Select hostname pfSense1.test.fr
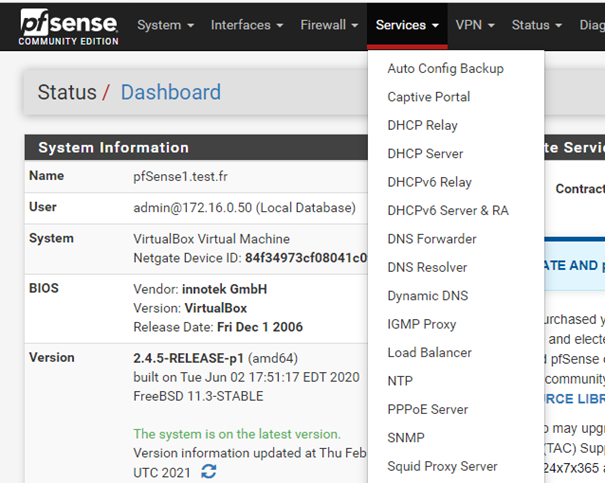 180,177
